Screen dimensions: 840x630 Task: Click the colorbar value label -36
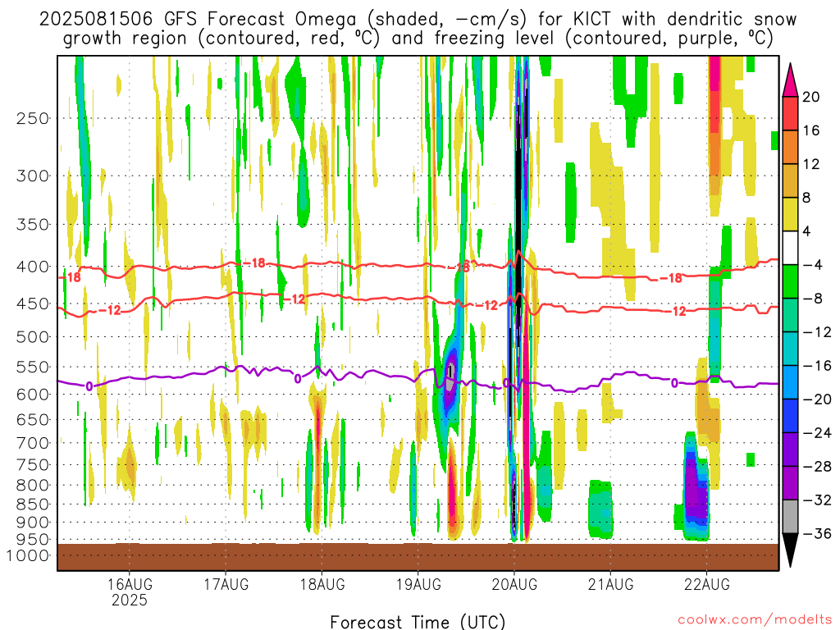point(818,533)
